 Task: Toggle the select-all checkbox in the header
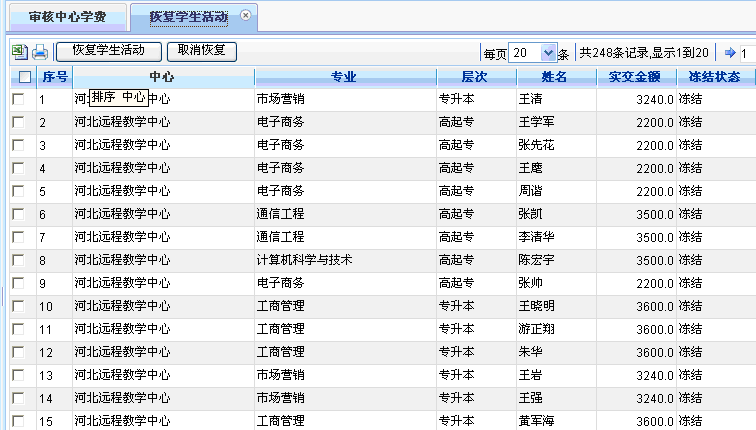pyautogui.click(x=25, y=77)
